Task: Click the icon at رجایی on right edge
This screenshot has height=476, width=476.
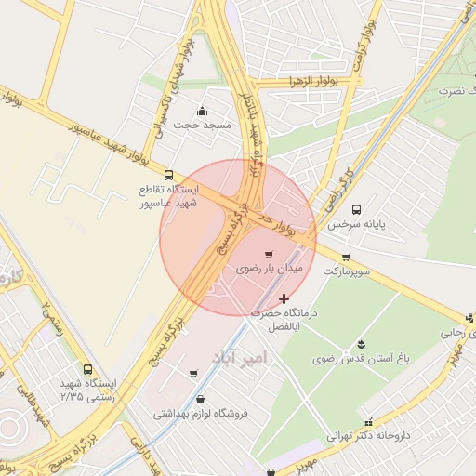Action: (x=470, y=318)
